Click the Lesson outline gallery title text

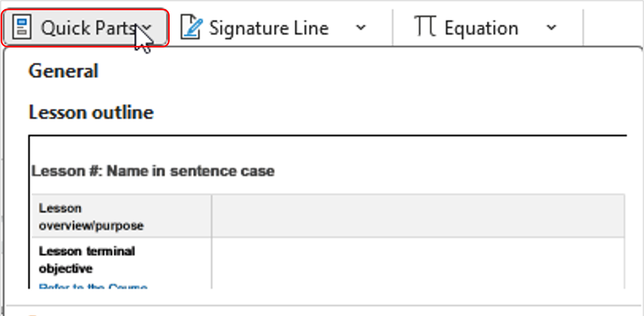click(91, 112)
